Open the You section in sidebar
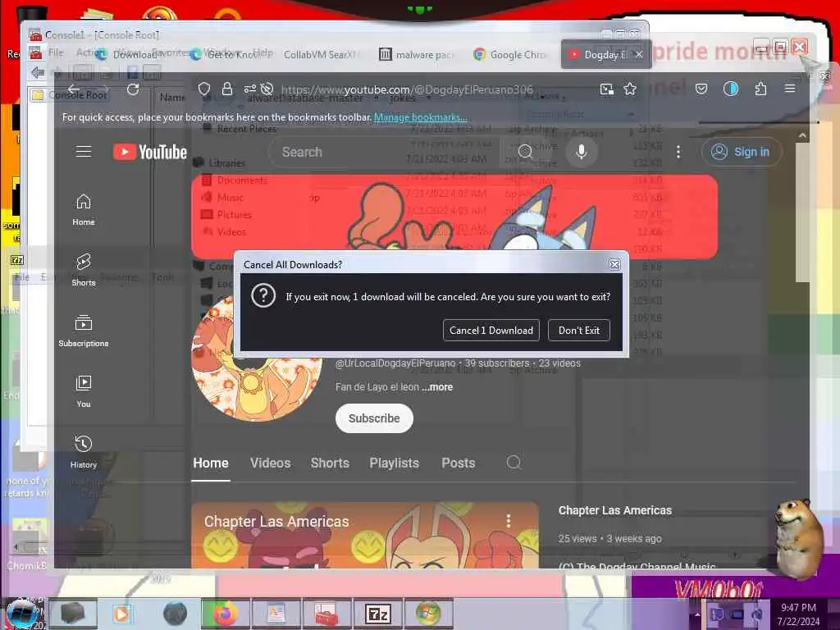 tap(84, 391)
